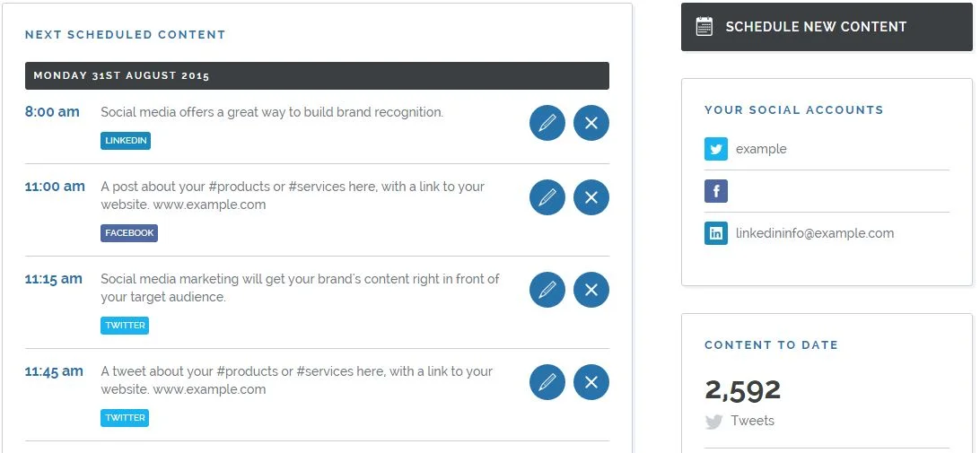Edit the 11:15 am Twitter post

click(x=547, y=290)
